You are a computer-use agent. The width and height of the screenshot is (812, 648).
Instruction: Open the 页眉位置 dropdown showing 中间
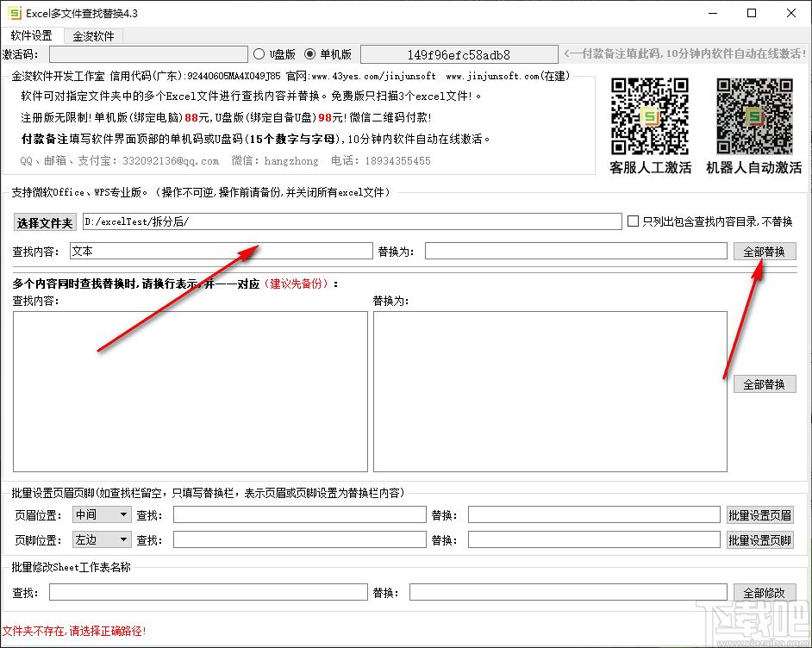click(102, 514)
